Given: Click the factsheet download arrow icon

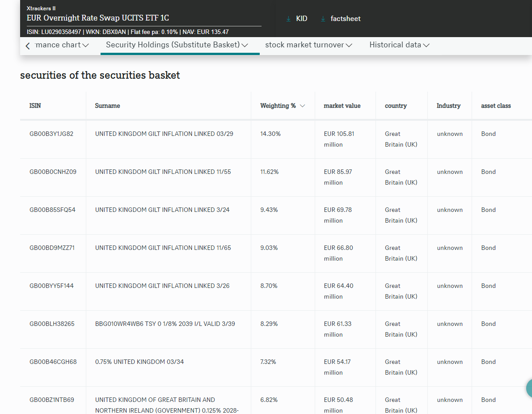Looking at the screenshot, I should pyautogui.click(x=323, y=19).
